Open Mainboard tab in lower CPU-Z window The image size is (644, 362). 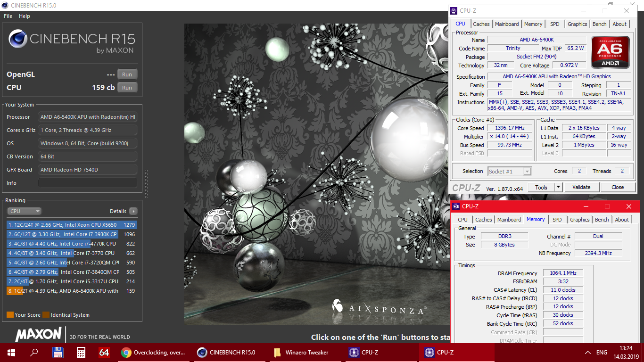(509, 220)
